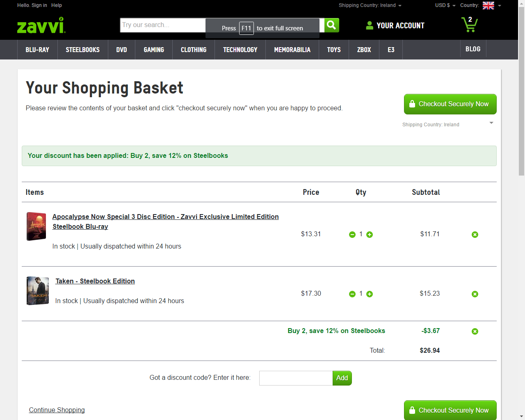Click Add to apply discount code
Screen dimensions: 525x420
click(x=342, y=378)
